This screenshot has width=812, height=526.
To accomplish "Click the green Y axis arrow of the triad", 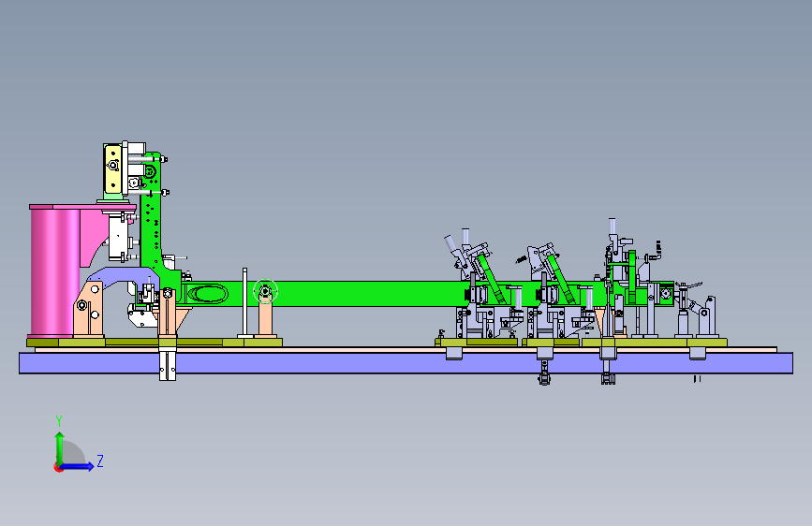I will point(60,448).
